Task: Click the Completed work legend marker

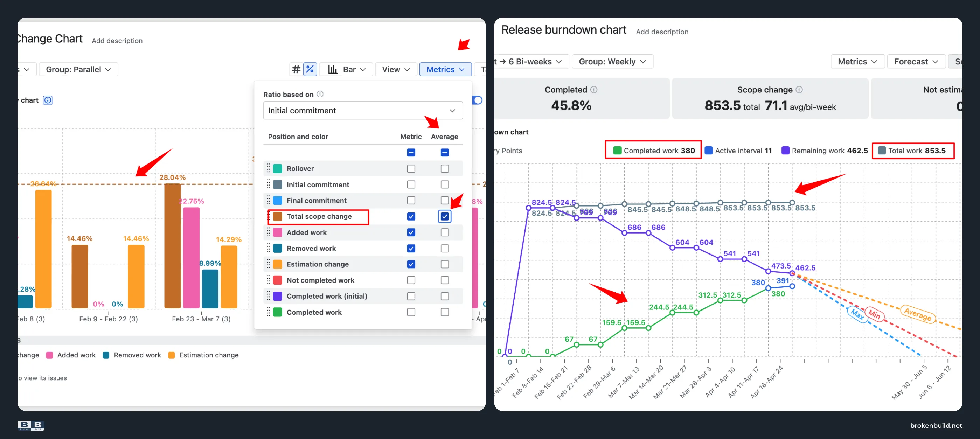Action: click(x=617, y=150)
